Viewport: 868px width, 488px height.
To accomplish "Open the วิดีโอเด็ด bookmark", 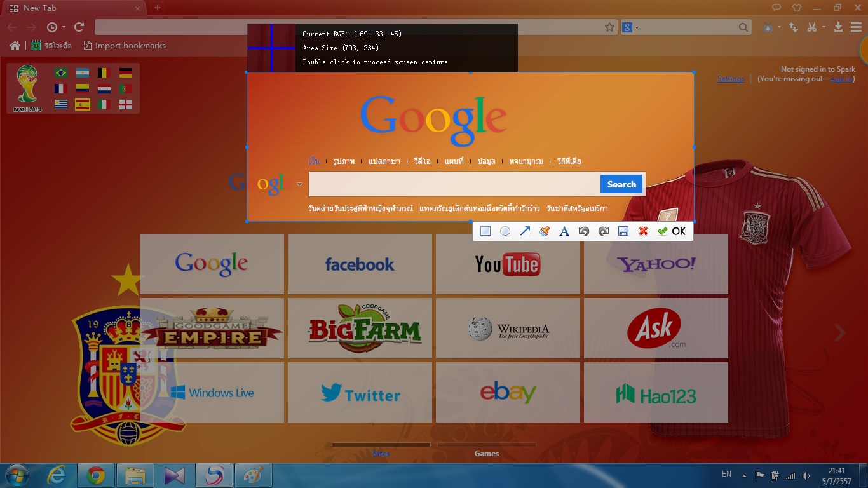I will point(53,46).
